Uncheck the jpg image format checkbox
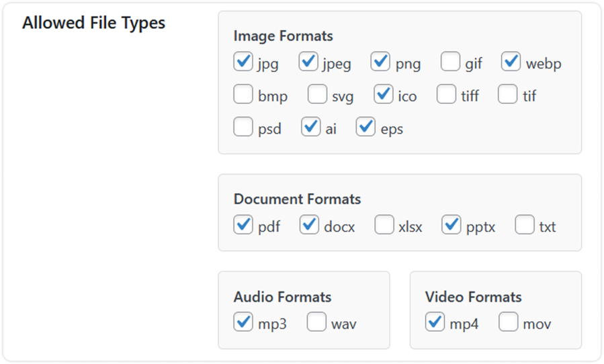 click(x=243, y=62)
